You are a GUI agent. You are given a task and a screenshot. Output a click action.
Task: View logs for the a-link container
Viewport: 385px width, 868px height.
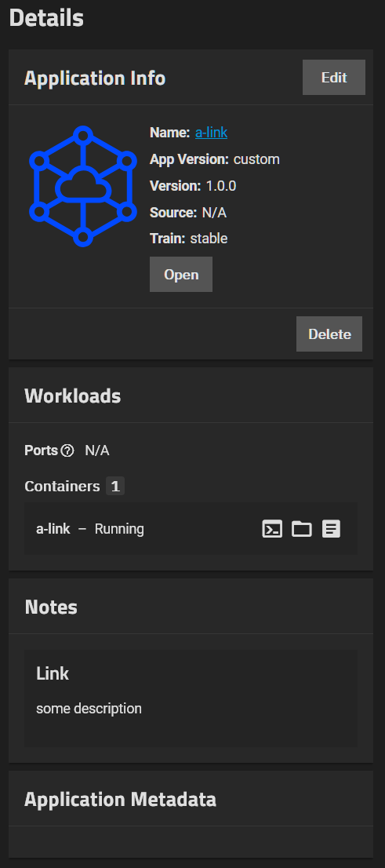tap(332, 529)
